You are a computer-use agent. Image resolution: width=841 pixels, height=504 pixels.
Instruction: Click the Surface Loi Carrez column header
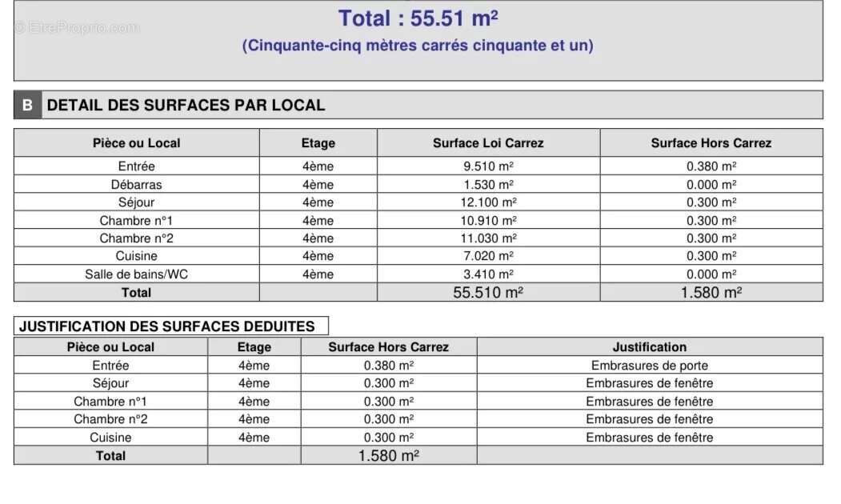click(488, 143)
